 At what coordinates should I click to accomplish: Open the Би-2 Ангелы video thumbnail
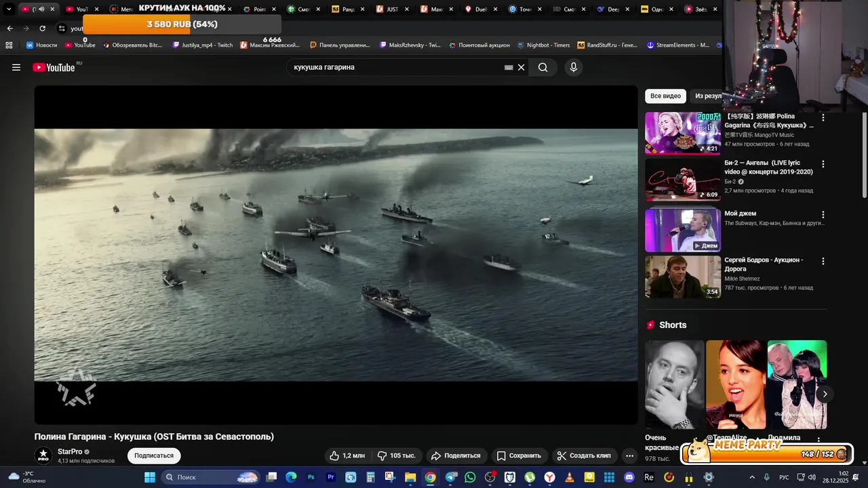683,180
